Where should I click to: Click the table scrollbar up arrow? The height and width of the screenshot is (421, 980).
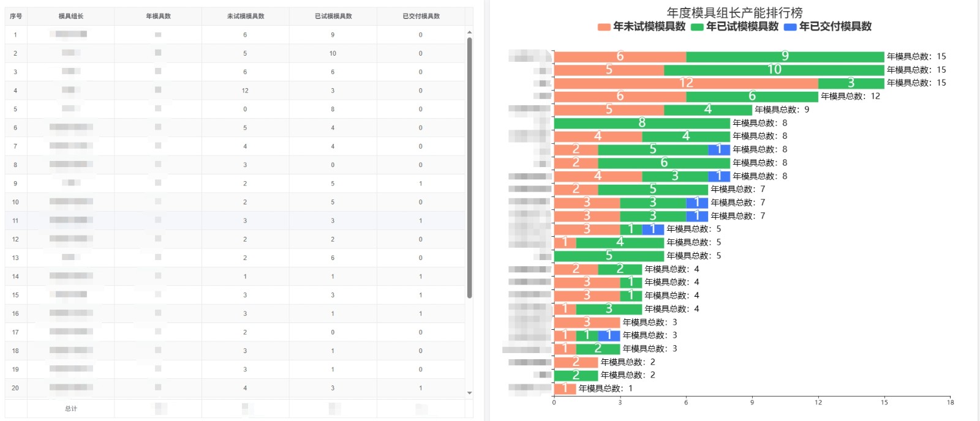pos(469,32)
